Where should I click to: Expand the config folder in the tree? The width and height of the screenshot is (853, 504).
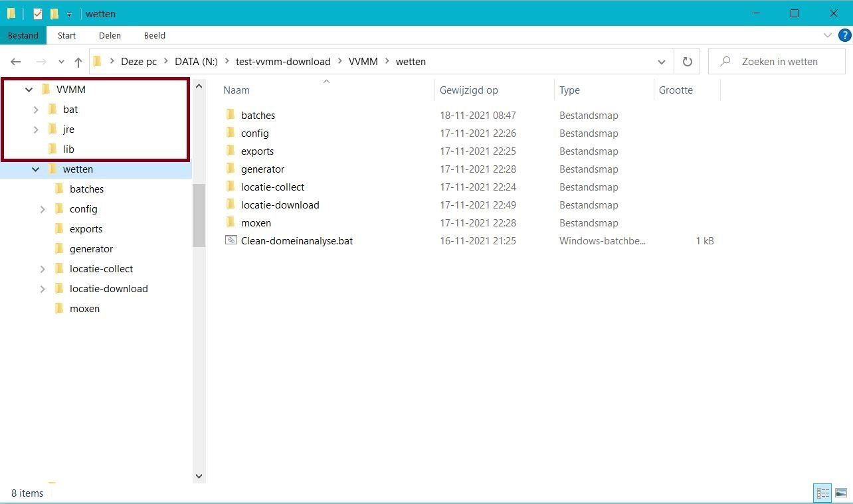(x=43, y=209)
